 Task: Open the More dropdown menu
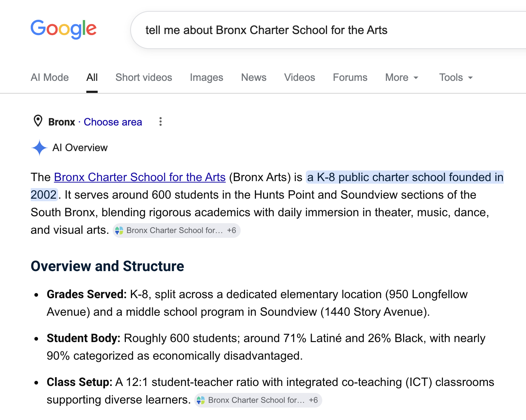(402, 78)
